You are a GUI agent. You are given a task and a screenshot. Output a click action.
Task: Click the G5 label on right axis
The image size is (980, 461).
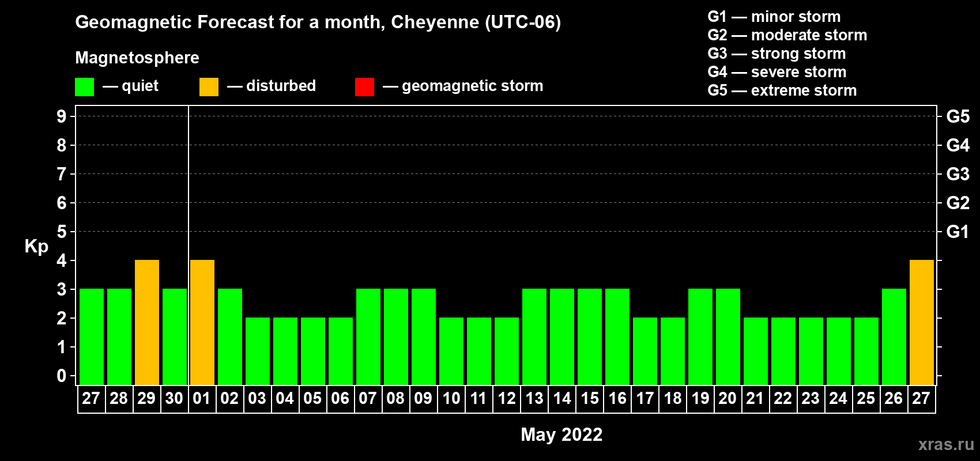point(958,116)
